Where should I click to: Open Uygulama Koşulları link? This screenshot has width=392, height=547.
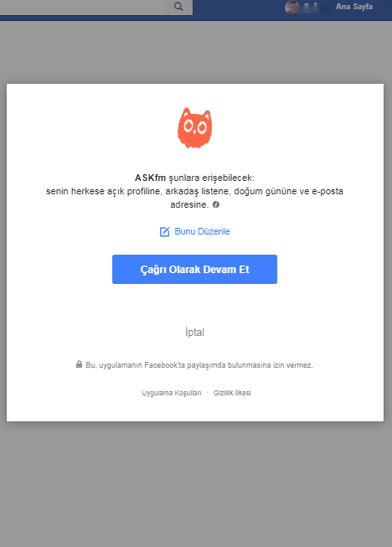pyautogui.click(x=171, y=393)
